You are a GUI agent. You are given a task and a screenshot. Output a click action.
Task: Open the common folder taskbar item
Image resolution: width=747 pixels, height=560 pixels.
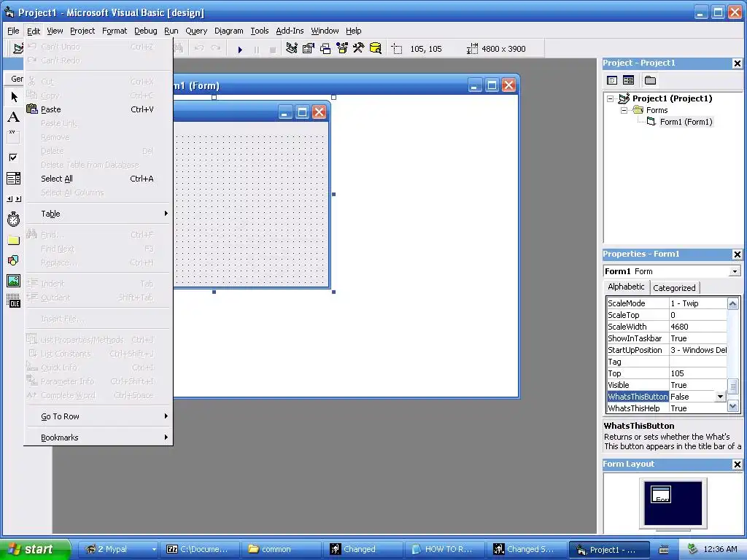pos(281,550)
